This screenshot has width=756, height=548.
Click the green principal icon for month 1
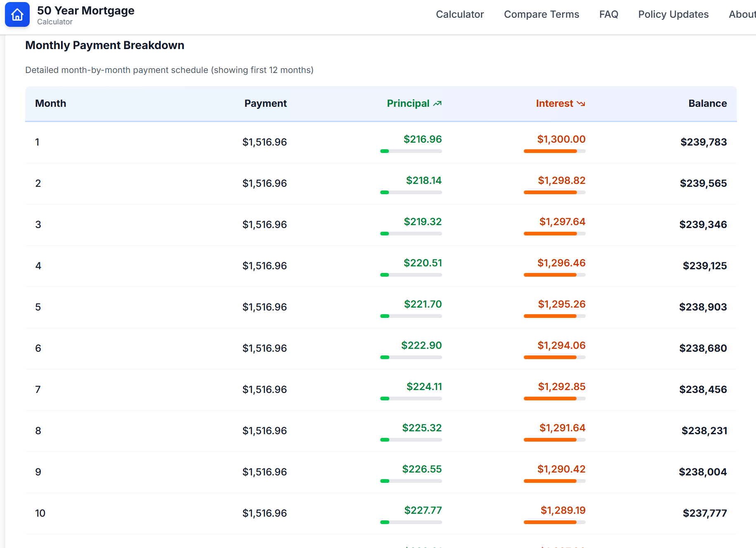coord(385,151)
